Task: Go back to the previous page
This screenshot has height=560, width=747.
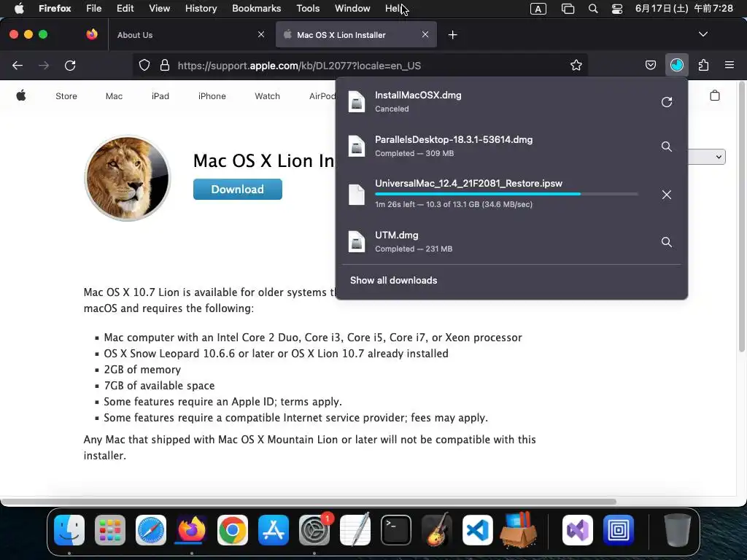Action: tap(18, 65)
